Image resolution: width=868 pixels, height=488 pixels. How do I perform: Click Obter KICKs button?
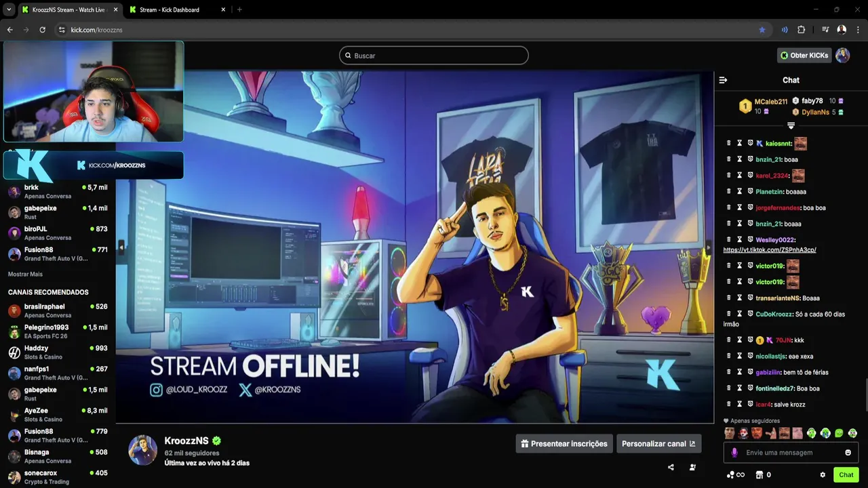[804, 56]
